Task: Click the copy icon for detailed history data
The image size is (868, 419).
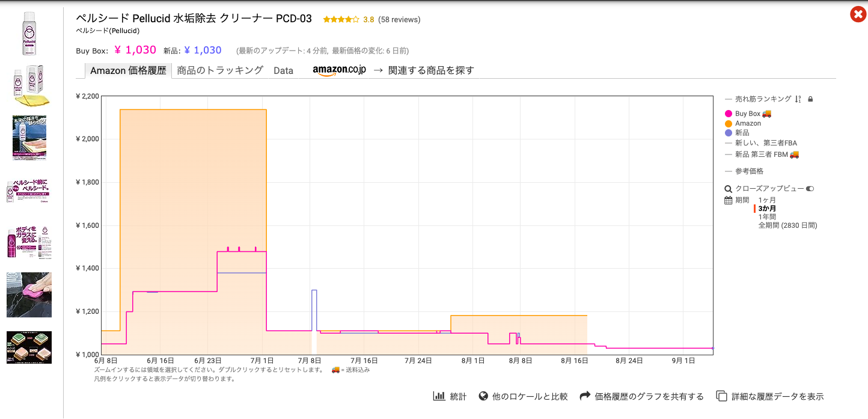Action: 721,396
